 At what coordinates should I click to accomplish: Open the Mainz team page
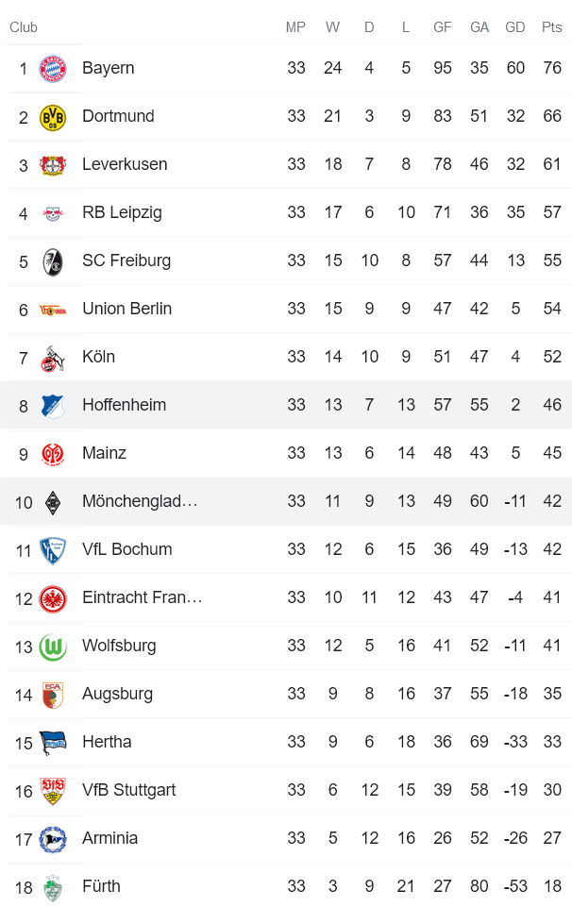tap(104, 453)
